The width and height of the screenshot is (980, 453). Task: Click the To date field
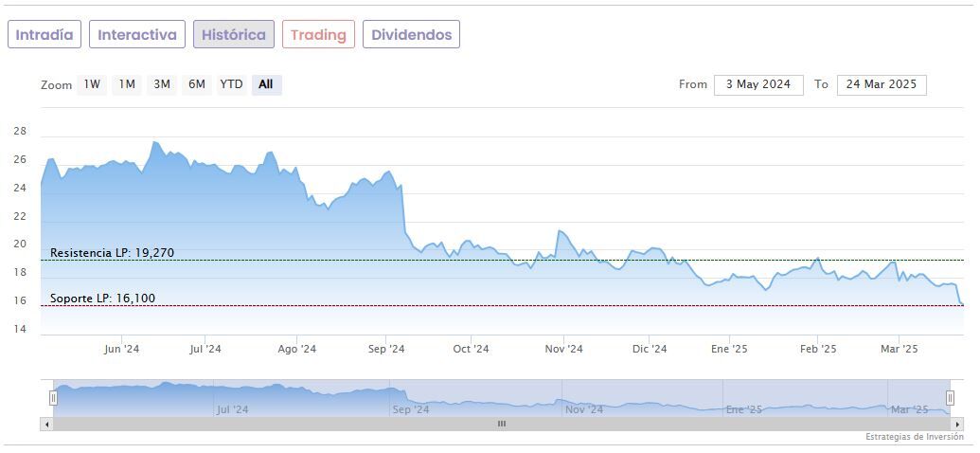pyautogui.click(x=882, y=84)
